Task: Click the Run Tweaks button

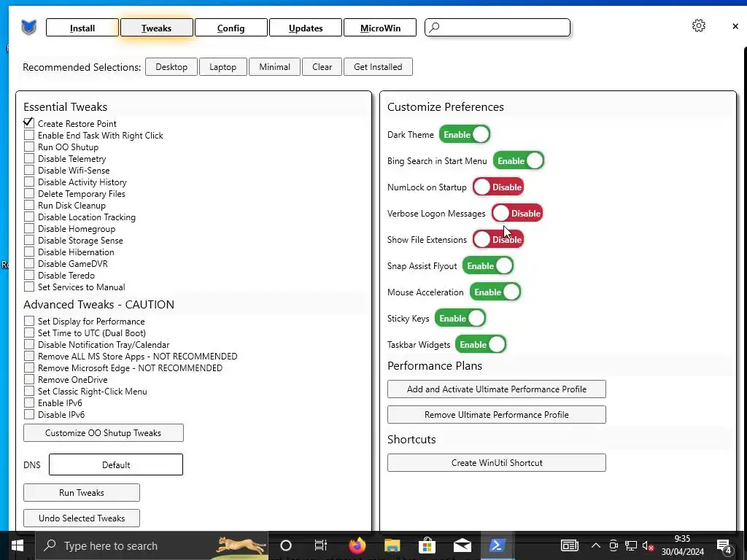Action: click(x=82, y=492)
